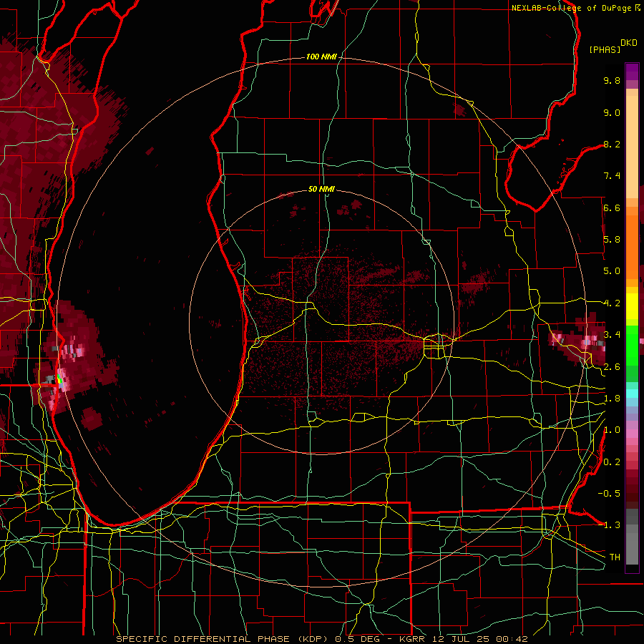The image size is (644, 644).
Task: Click the 7.4 scale value
Action: pyautogui.click(x=612, y=176)
